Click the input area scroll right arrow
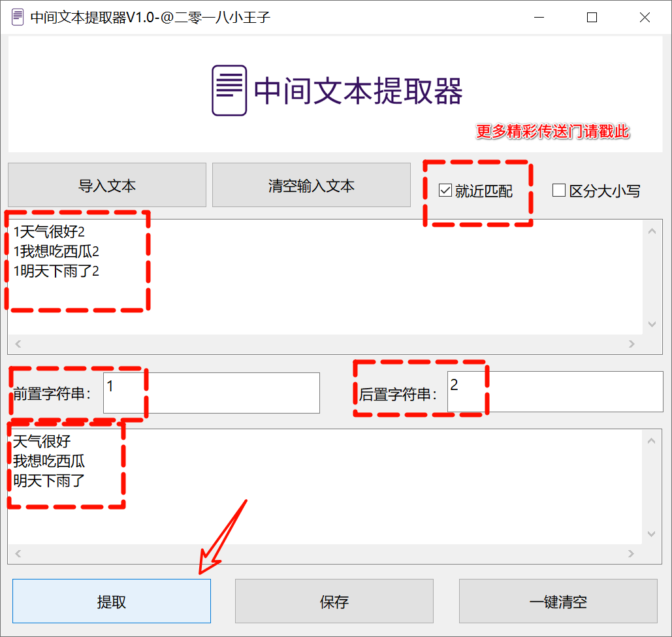Screen dimensions: 672x637 point(632,344)
